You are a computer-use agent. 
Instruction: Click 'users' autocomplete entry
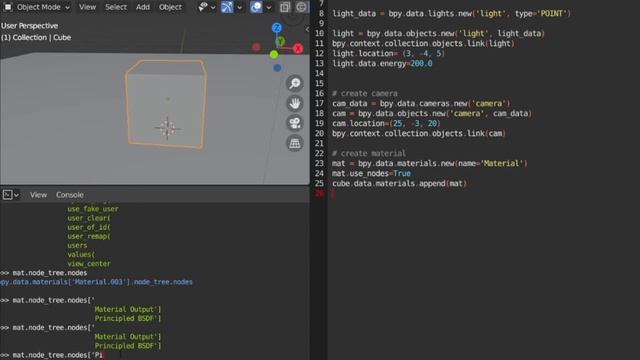tap(77, 245)
